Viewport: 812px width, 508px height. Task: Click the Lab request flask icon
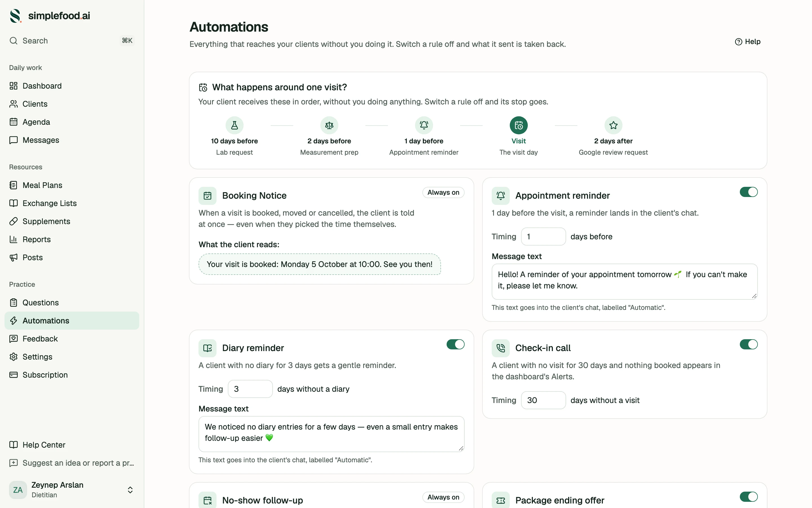coord(234,125)
